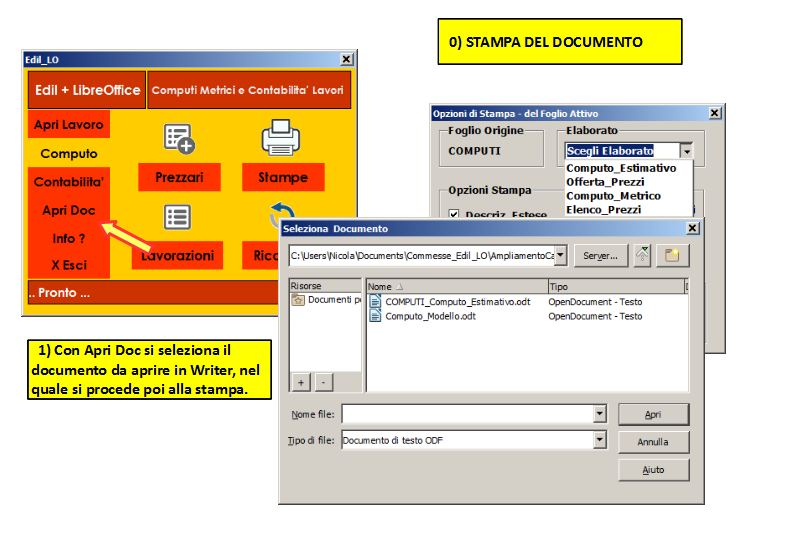Click the Lavorazioni button

178,255
